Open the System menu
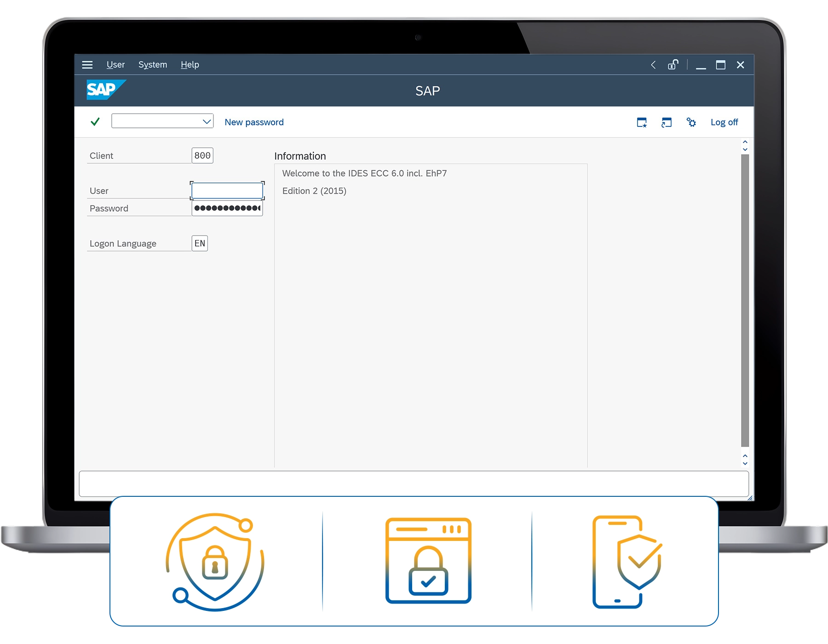The image size is (828, 644). (x=153, y=65)
